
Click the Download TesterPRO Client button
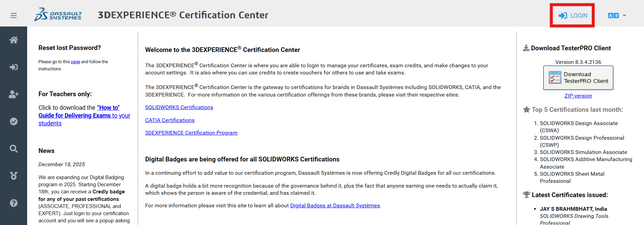coord(578,78)
